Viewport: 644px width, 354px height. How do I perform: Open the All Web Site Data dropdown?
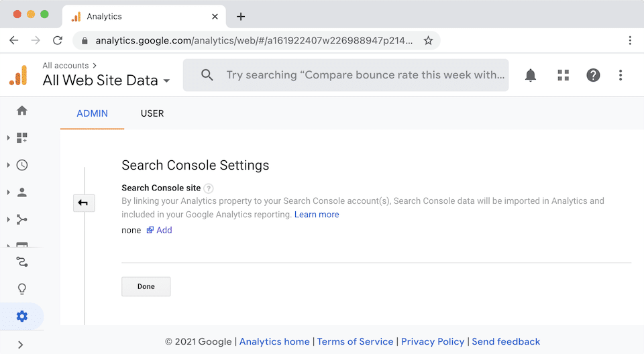[x=106, y=80]
